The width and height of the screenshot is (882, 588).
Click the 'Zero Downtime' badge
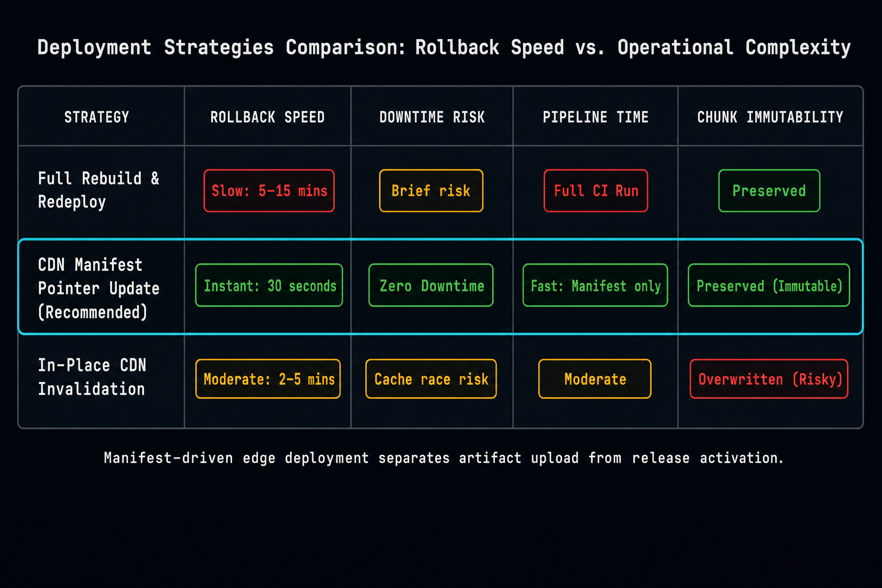(431, 285)
